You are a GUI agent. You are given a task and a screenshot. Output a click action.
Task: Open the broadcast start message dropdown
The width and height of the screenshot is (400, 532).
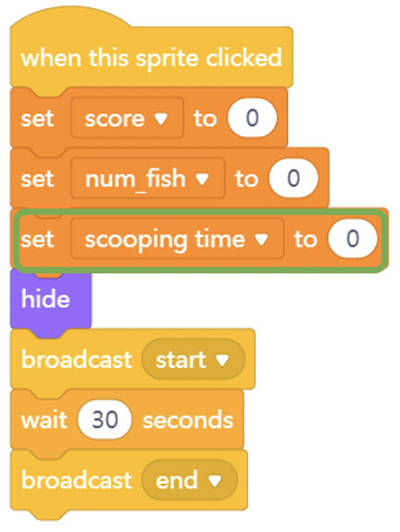pyautogui.click(x=194, y=360)
